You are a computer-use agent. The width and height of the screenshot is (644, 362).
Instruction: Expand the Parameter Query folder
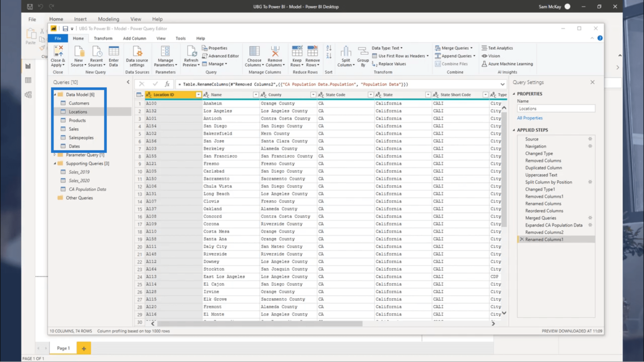tap(55, 155)
